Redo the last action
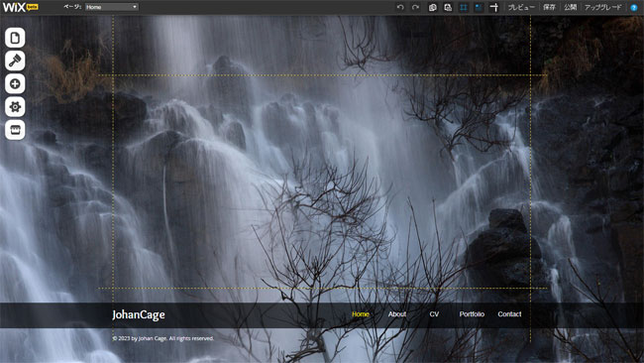 click(416, 7)
